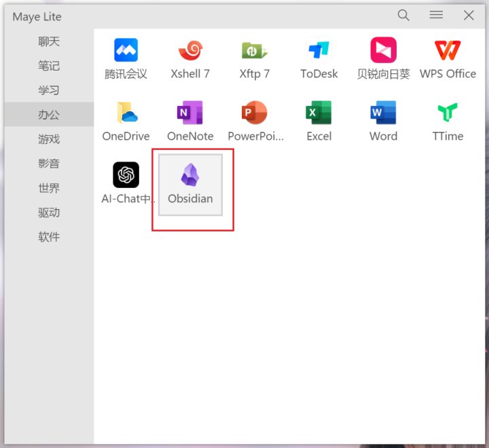Go to the 驱动 category
Viewport: 489px width, 448px height.
tap(49, 212)
